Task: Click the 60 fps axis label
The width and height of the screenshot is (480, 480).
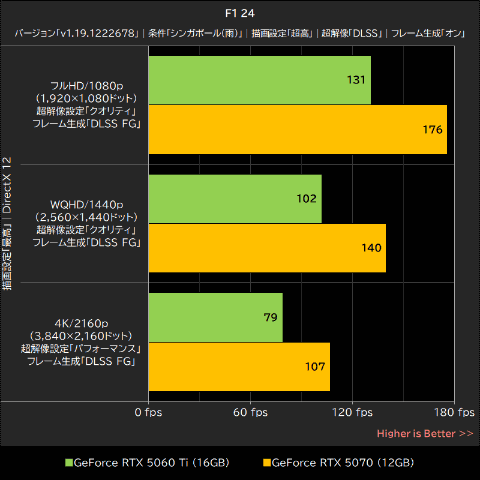Action: (x=250, y=412)
